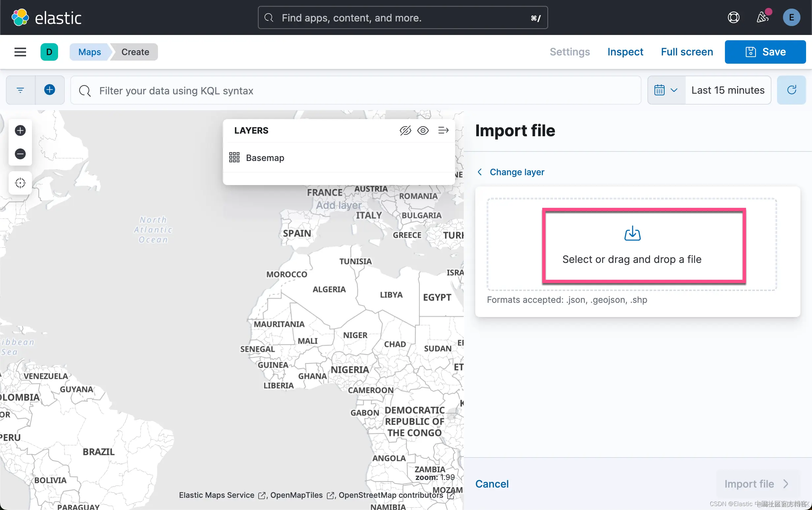Open the Inspect menu item
The width and height of the screenshot is (812, 510).
[x=625, y=52]
